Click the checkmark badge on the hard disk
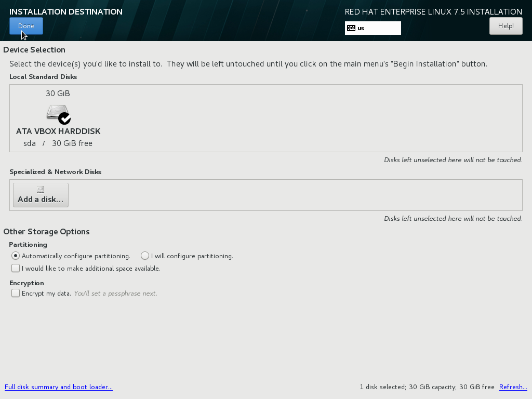The height and width of the screenshot is (399, 532). pos(64,118)
